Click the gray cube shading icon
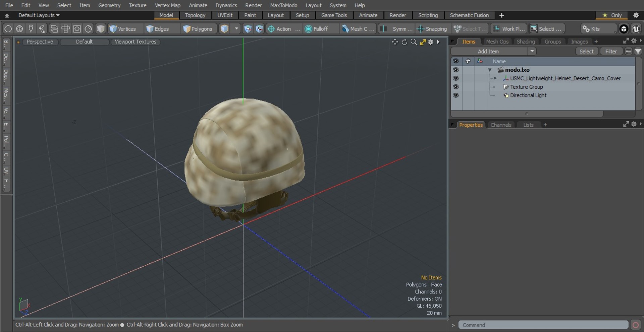Viewport: 644px width, 332px height. [100, 29]
